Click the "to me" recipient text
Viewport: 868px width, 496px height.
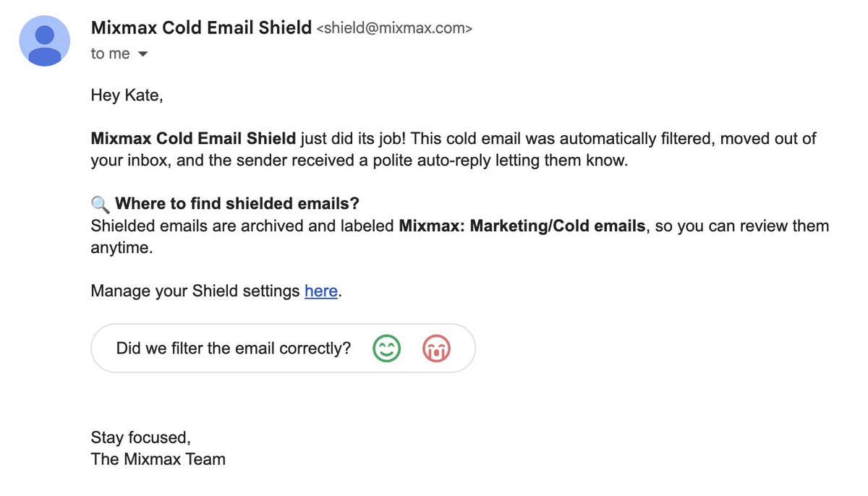pos(111,54)
